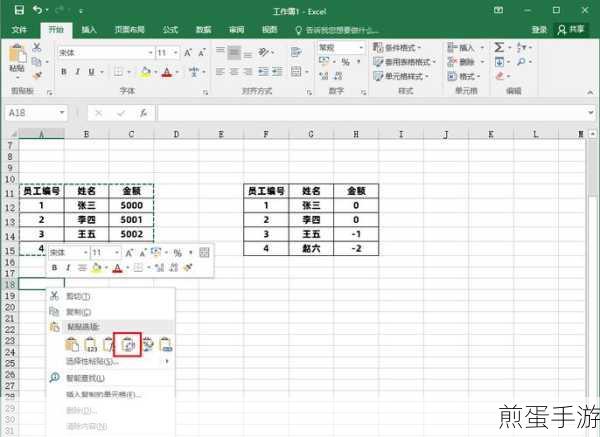Screen dimensions: 600x437
Task: Click the ribbon orientation (angled text) icon
Action: pos(263,52)
